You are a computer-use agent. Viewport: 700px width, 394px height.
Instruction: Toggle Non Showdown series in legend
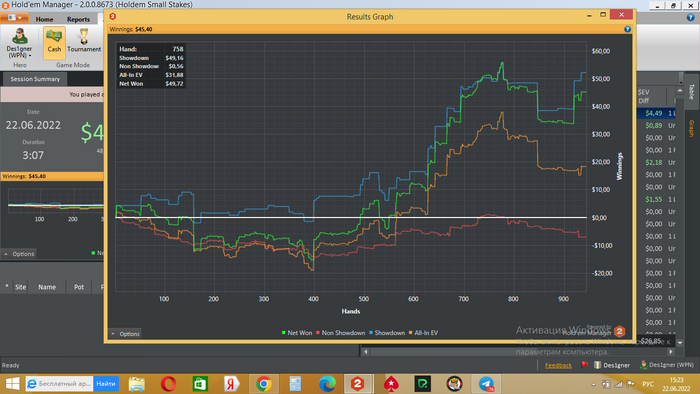click(341, 333)
